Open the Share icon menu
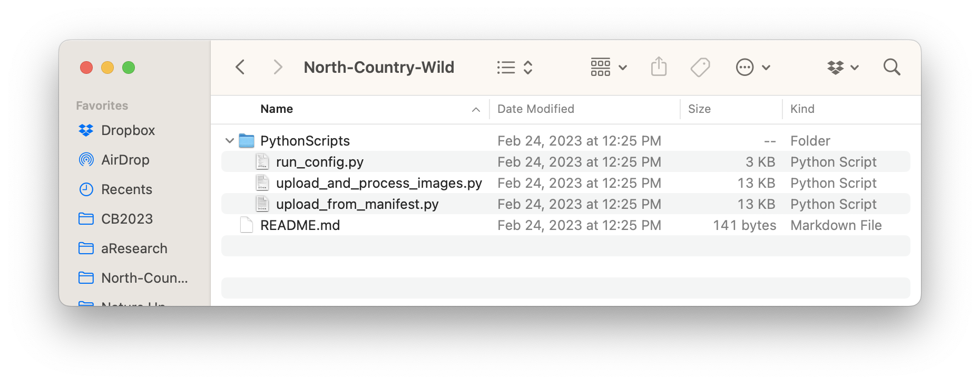The width and height of the screenshot is (980, 384). click(659, 67)
